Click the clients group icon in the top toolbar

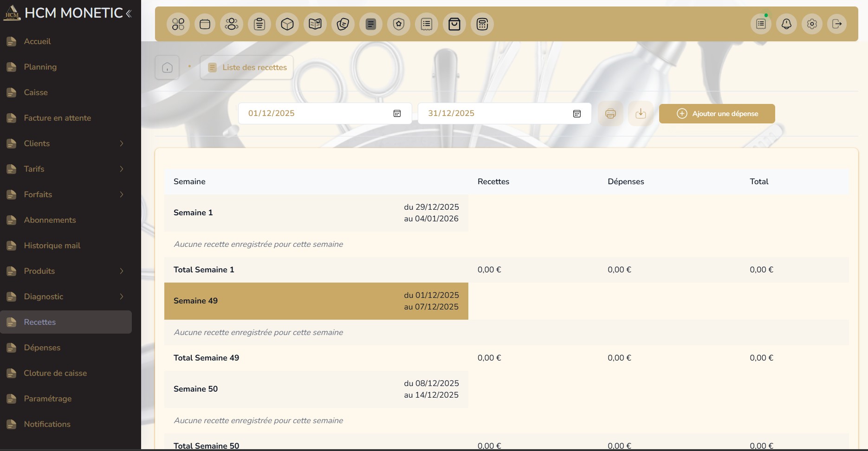[x=232, y=24]
